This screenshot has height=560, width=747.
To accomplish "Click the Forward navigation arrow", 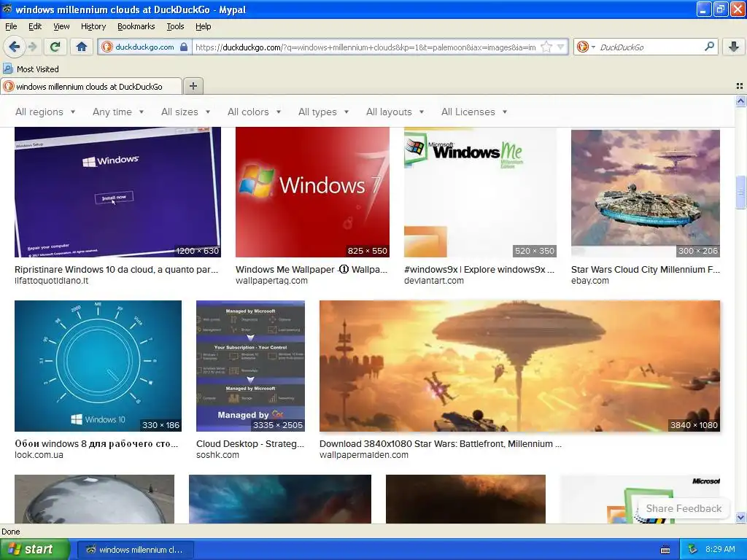I will [32, 47].
